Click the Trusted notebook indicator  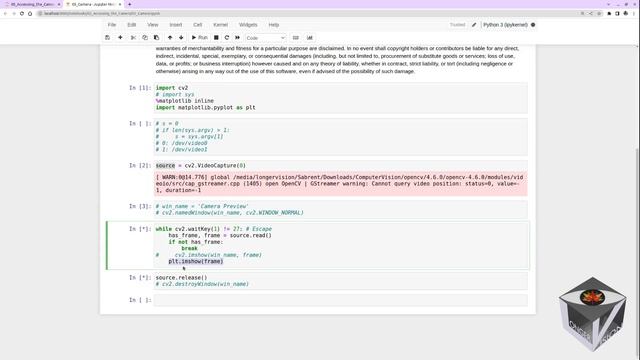458,25
